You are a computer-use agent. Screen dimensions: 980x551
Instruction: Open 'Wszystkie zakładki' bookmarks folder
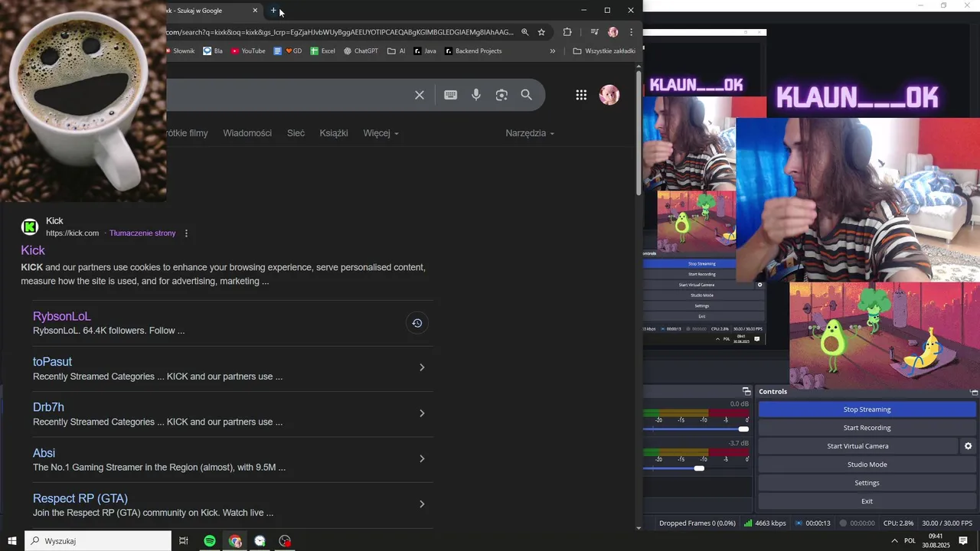tap(604, 51)
